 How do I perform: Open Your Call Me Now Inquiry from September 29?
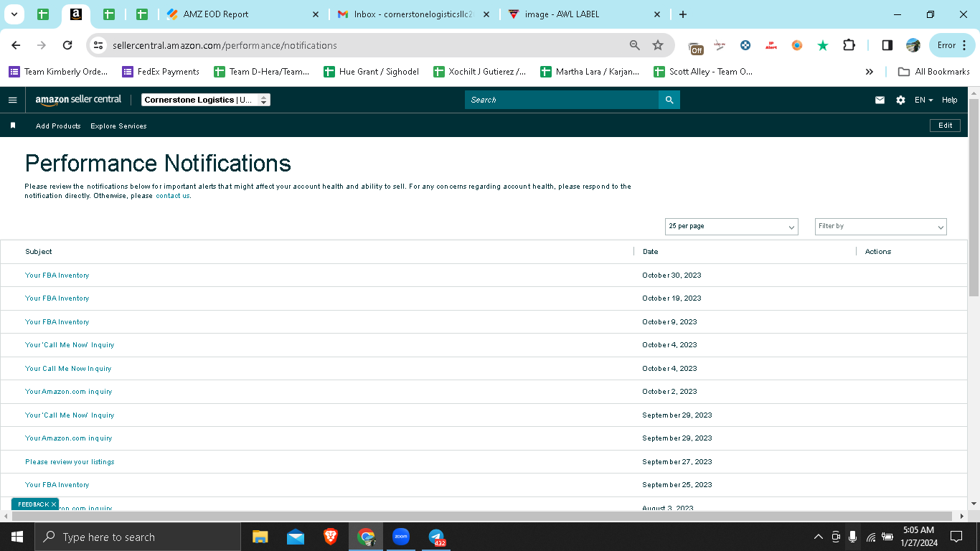[70, 415]
